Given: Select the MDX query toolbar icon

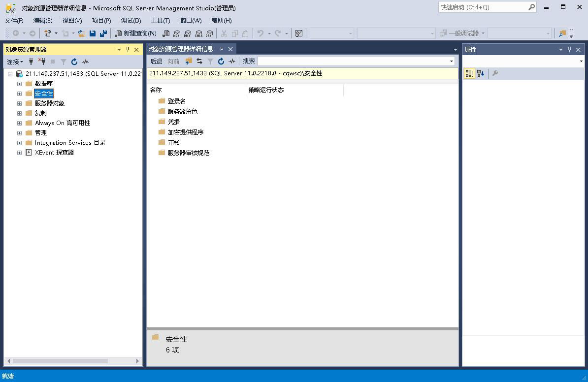Looking at the screenshot, I should point(177,33).
